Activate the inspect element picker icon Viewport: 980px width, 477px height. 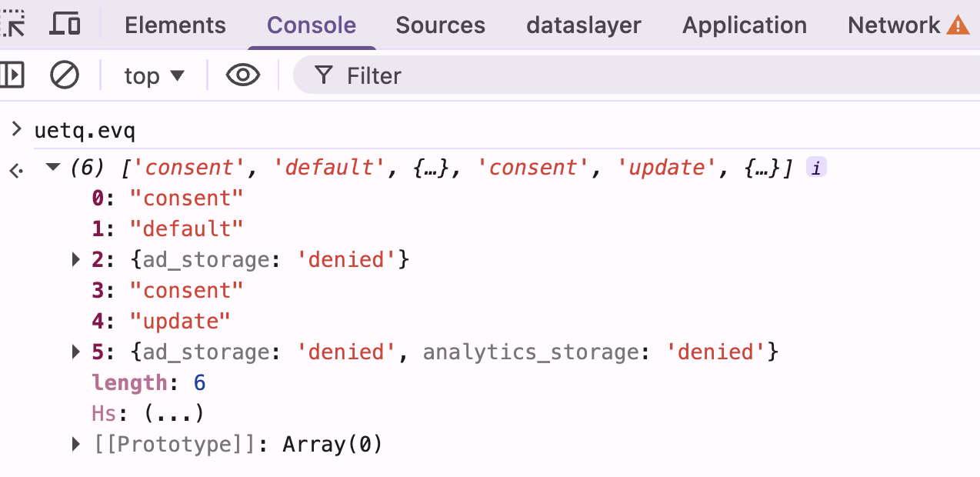tap(13, 25)
